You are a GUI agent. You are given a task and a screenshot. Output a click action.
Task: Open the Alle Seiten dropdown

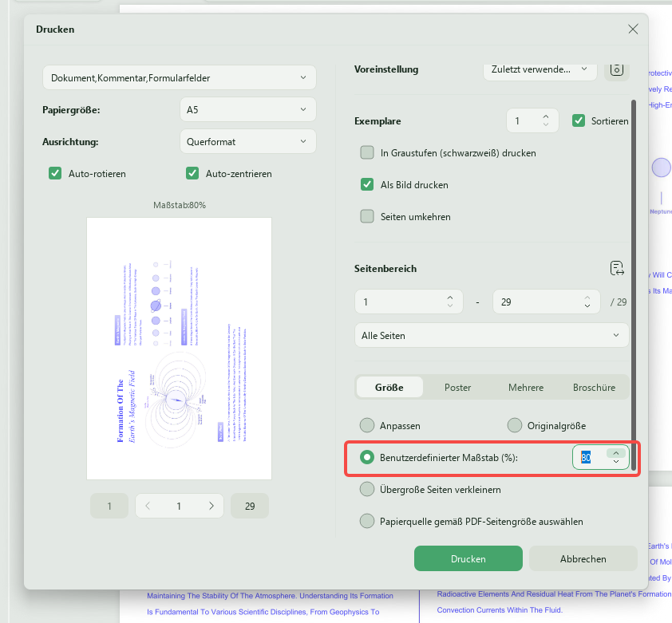[492, 335]
